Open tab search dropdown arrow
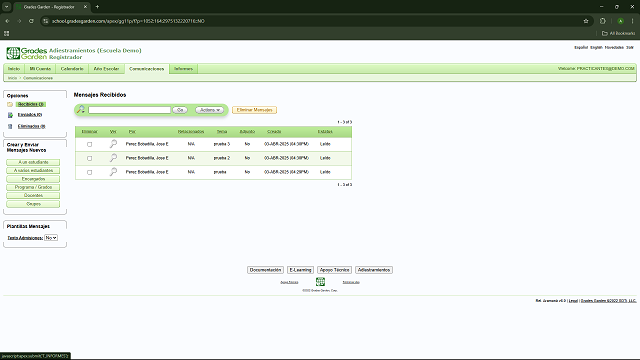Viewport: 640px width, 360px height. (x=7, y=7)
